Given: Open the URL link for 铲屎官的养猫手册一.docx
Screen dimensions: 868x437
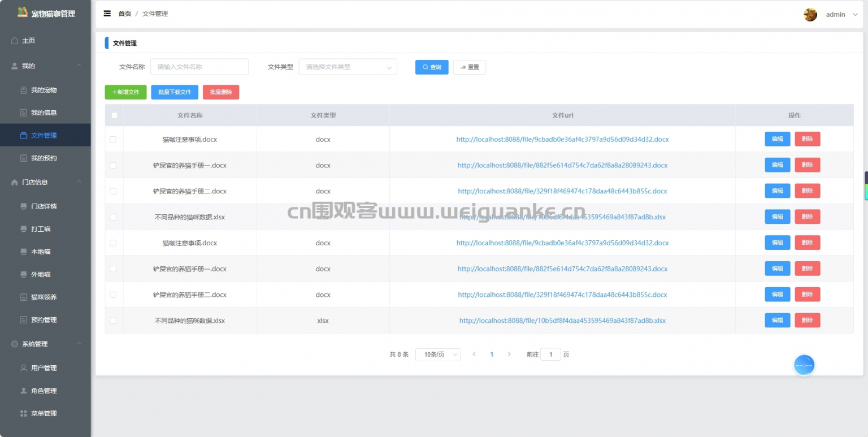Looking at the screenshot, I should [x=562, y=165].
